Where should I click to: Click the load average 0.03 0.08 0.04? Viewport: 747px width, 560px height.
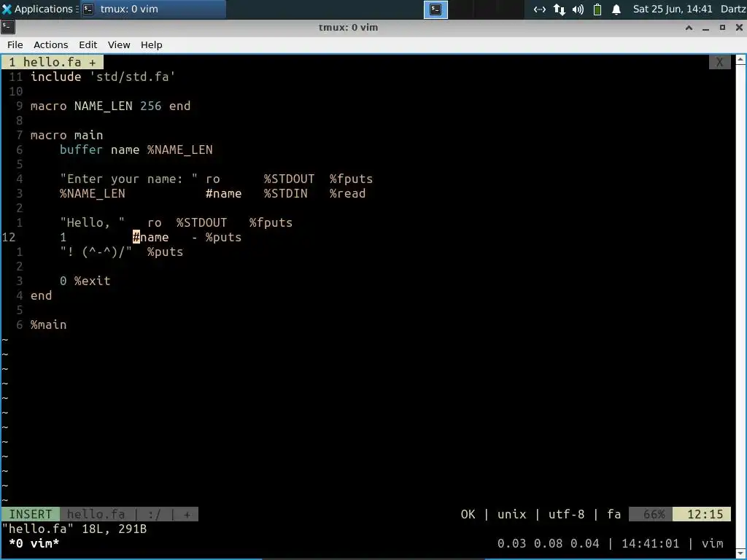point(549,543)
